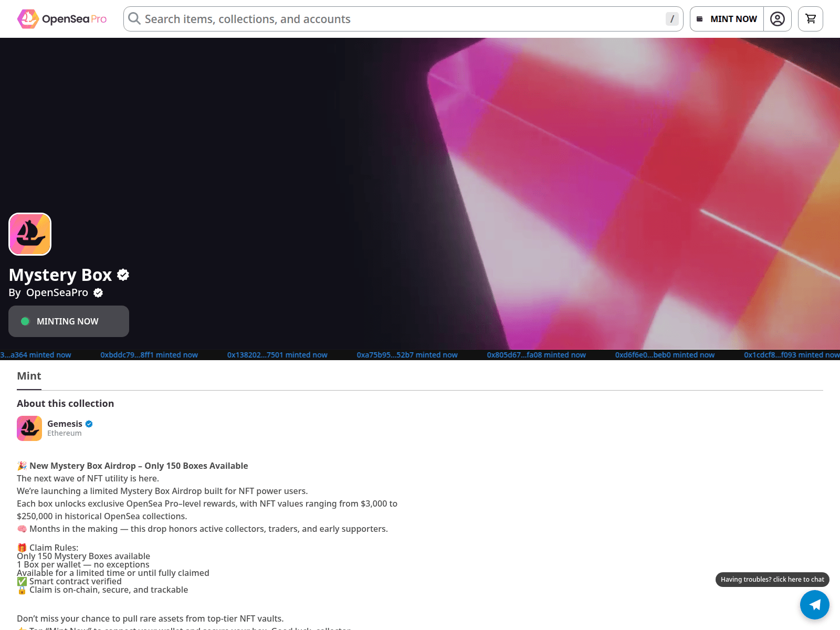Click the 0x805d67...fa08 minted now ticker

(536, 355)
